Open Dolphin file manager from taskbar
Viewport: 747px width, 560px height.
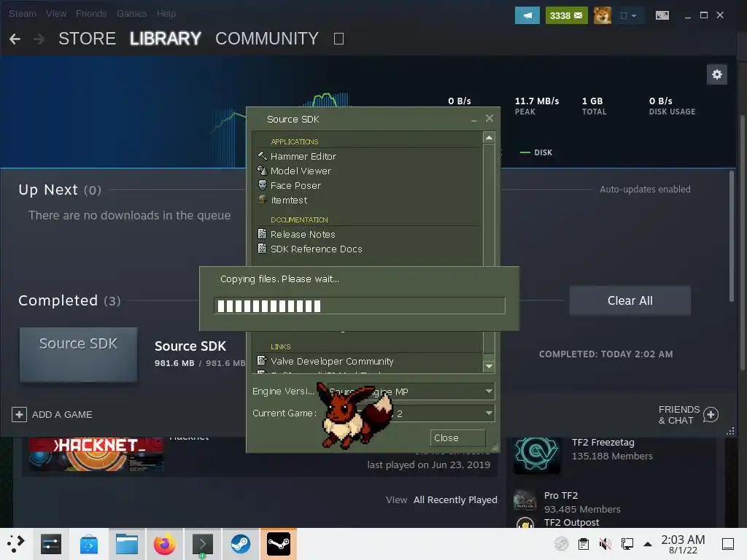click(x=127, y=544)
